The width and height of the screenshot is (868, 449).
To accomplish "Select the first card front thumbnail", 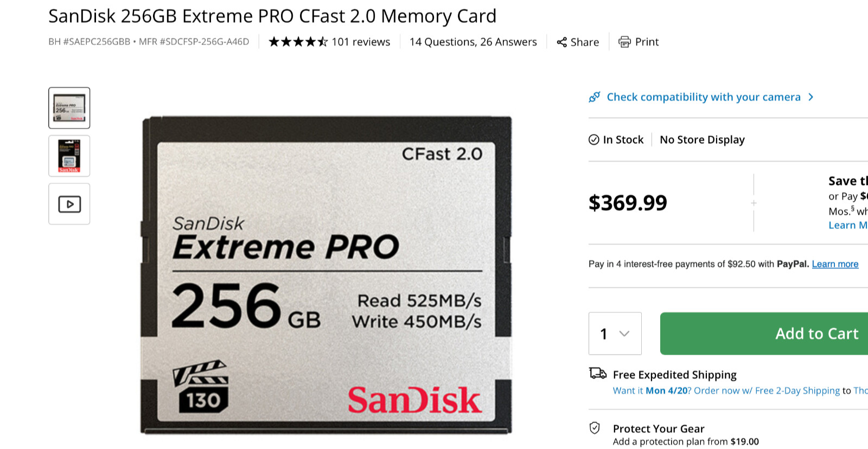I will 69,108.
